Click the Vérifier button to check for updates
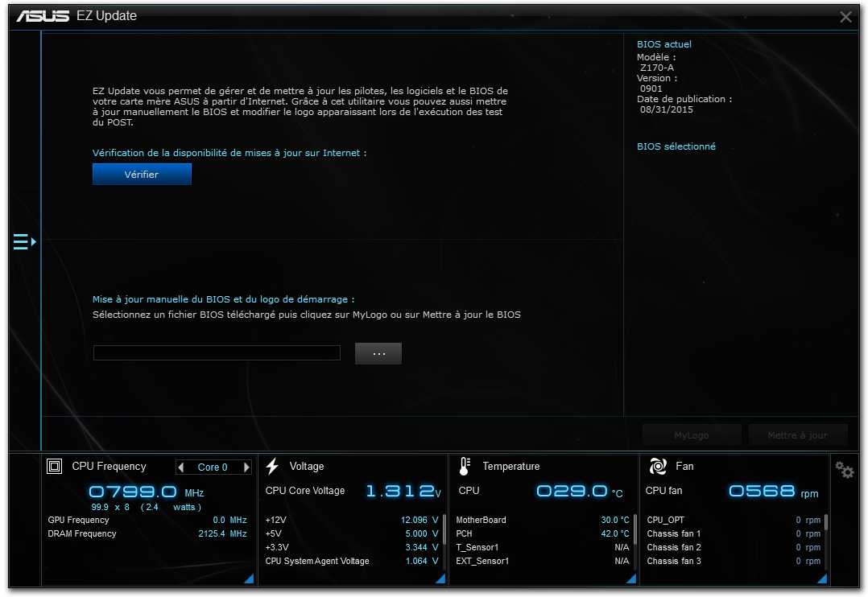This screenshot has height=597, width=868. (142, 175)
